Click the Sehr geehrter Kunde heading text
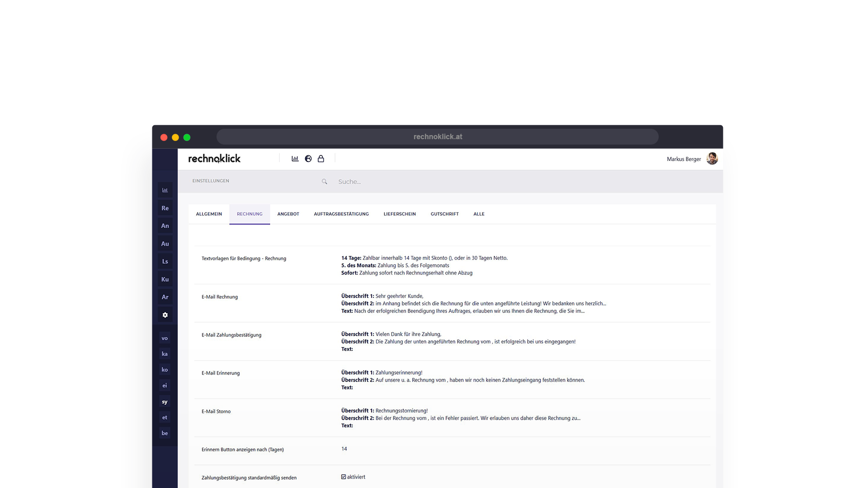868x488 pixels. 399,296
